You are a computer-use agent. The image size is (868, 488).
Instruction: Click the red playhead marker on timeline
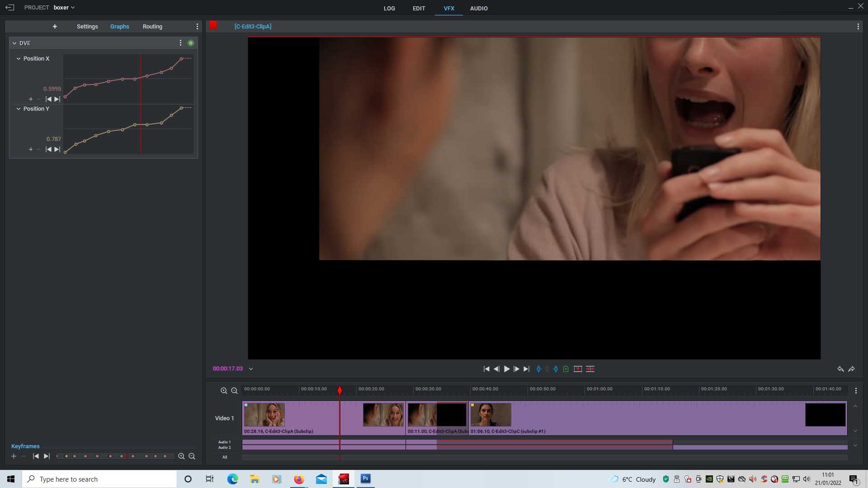[340, 390]
